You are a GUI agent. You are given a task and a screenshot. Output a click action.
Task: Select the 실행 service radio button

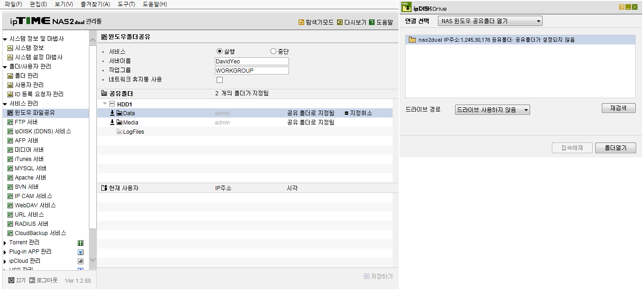pyautogui.click(x=219, y=51)
